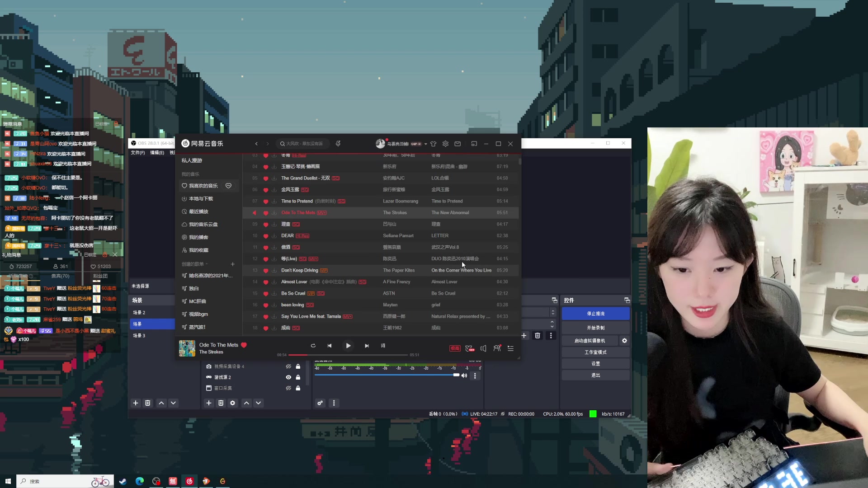Unlike the song Don't Keep Driving
Screen dimensions: 868x488
coord(265,270)
